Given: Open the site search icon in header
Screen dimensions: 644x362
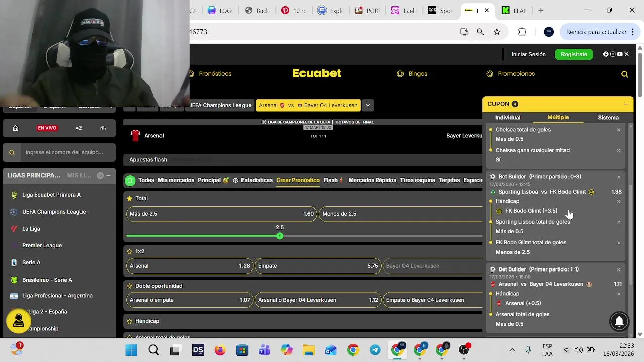Looking at the screenshot, I should (x=625, y=74).
